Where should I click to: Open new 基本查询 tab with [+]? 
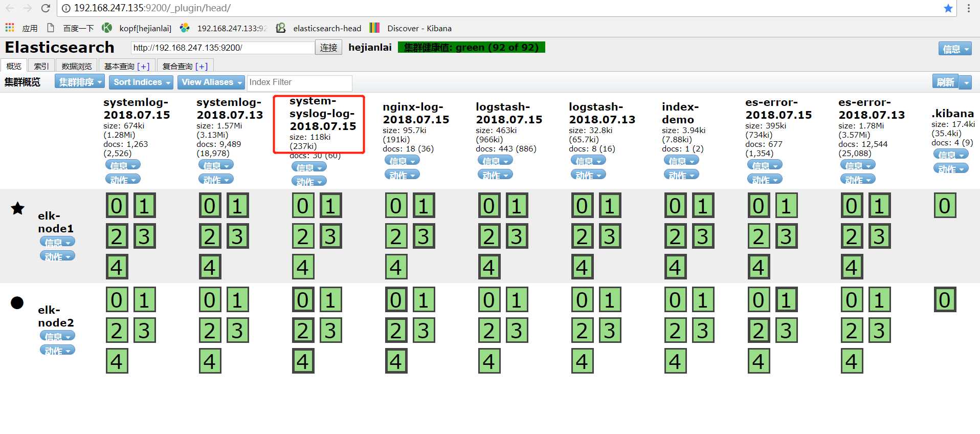pyautogui.click(x=144, y=67)
